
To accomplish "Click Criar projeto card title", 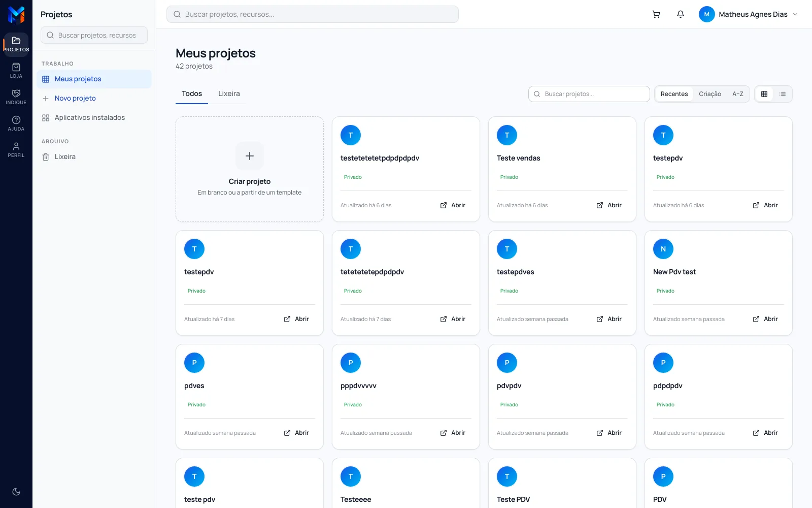I will coord(250,181).
